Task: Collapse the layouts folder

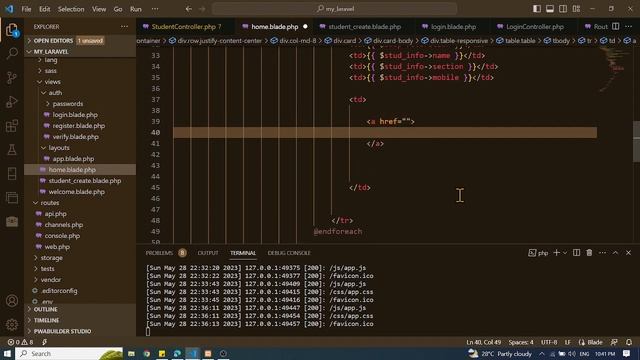Action: click(x=59, y=148)
